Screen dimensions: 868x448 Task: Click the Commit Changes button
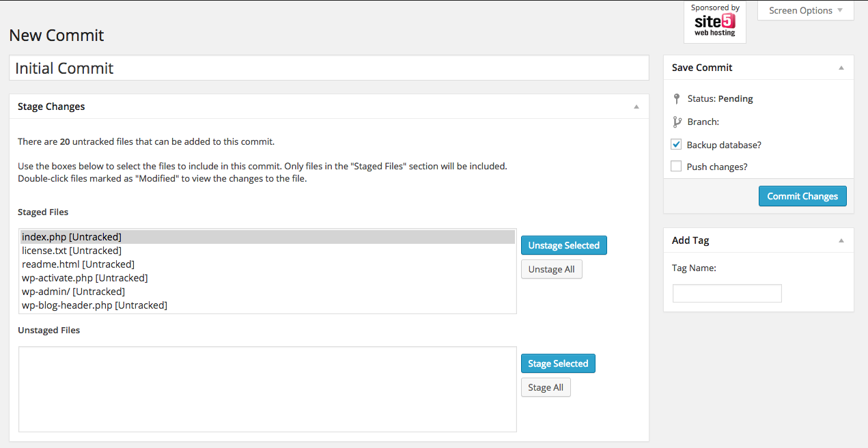pos(802,196)
